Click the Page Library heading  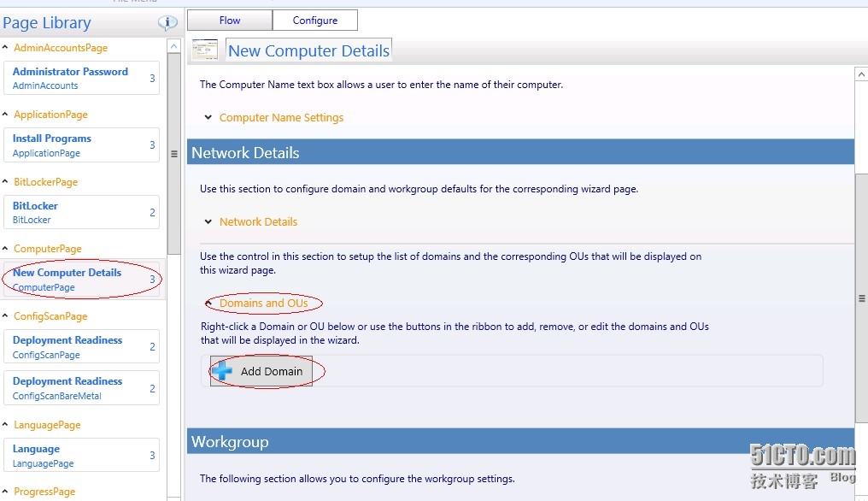pyautogui.click(x=47, y=23)
